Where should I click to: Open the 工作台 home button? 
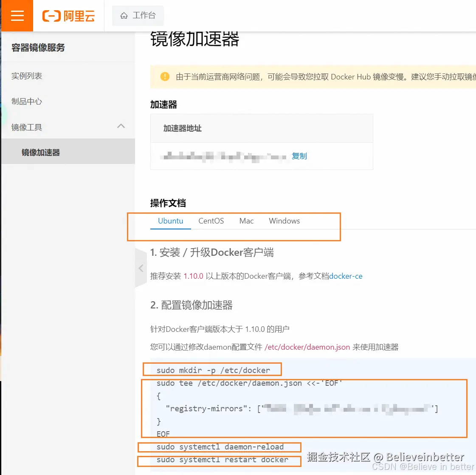pyautogui.click(x=138, y=15)
